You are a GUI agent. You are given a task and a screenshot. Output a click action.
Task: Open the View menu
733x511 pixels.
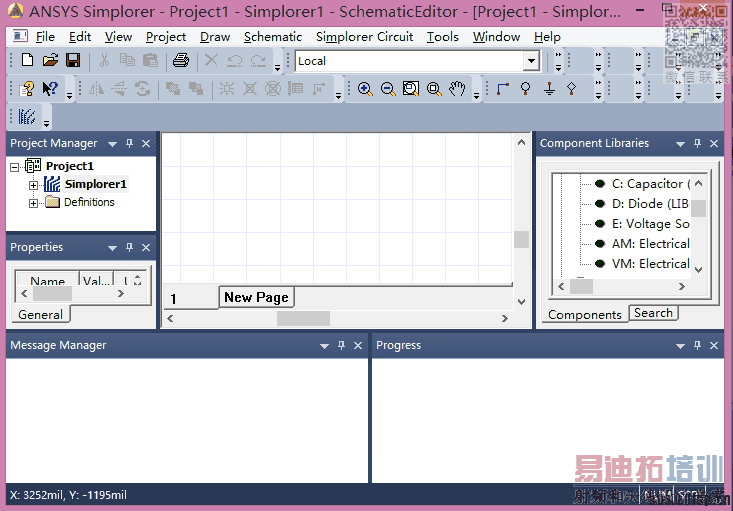118,37
